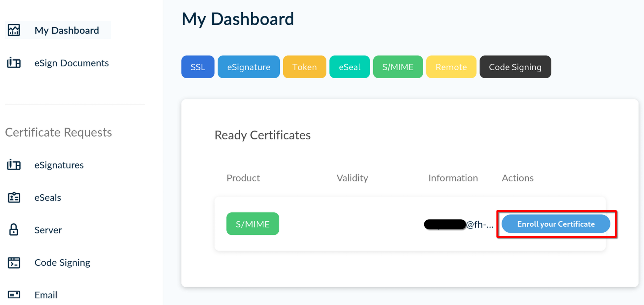Image resolution: width=644 pixels, height=305 pixels.
Task: Choose the S/MIME filter in top row
Action: (x=398, y=67)
